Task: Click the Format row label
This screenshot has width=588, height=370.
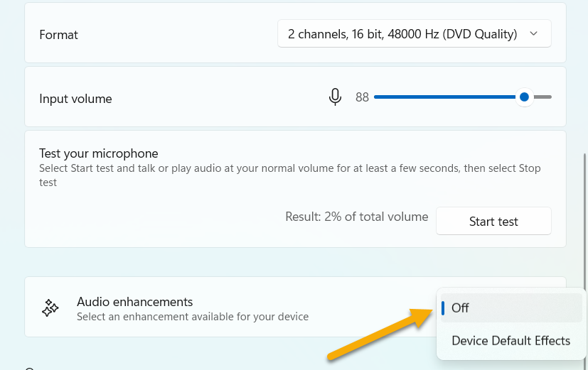Action: click(x=59, y=35)
